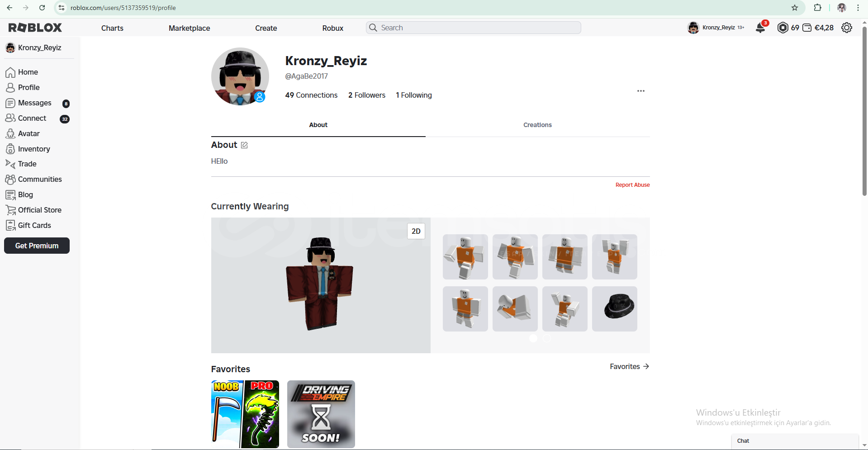Open the Robux balance icon
The width and height of the screenshot is (868, 450).
[x=783, y=28]
